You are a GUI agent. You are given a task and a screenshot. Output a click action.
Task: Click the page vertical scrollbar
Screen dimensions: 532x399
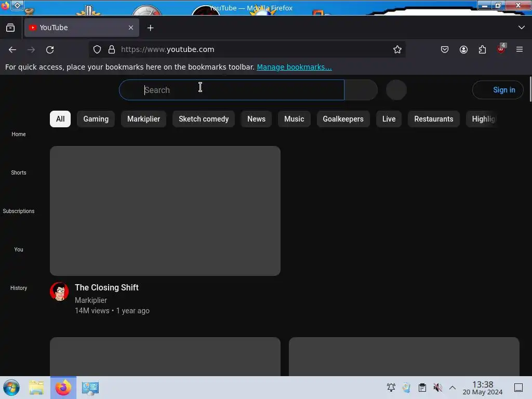(x=529, y=90)
